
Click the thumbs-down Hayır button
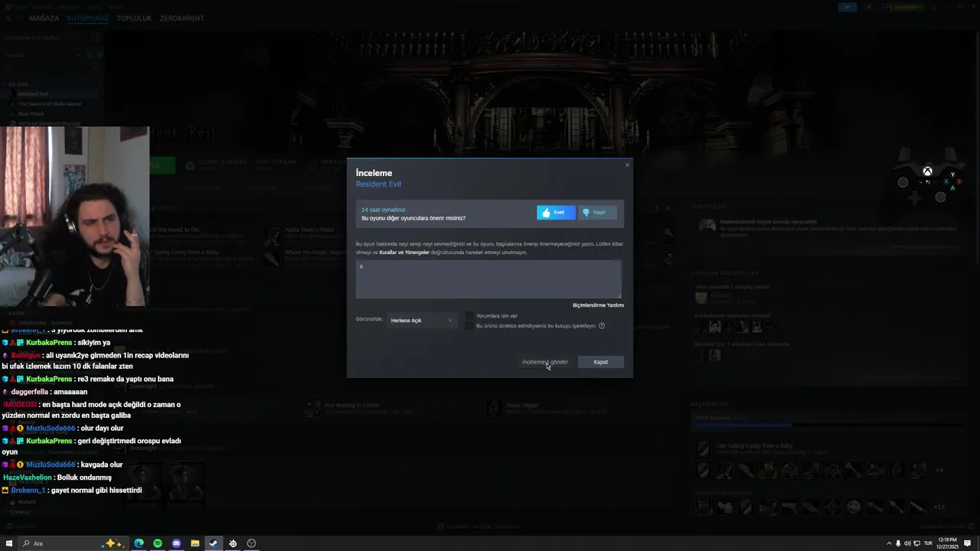coord(598,213)
